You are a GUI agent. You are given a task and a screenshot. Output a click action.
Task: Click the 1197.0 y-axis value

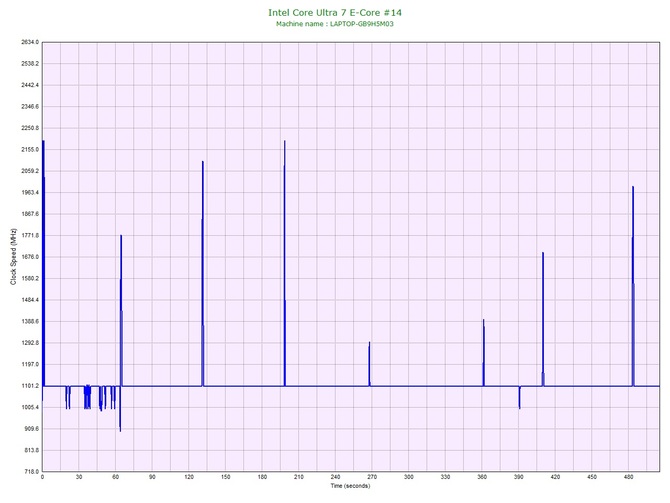(30, 365)
